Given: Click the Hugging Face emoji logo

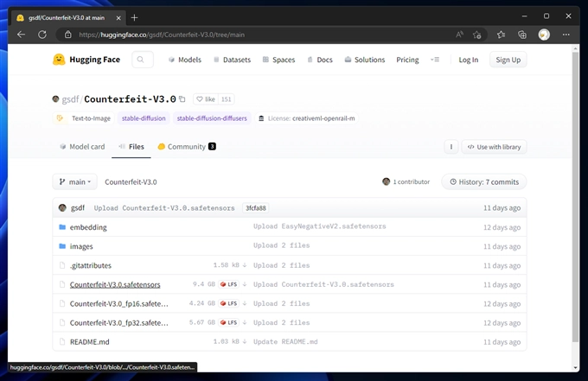Looking at the screenshot, I should point(59,60).
